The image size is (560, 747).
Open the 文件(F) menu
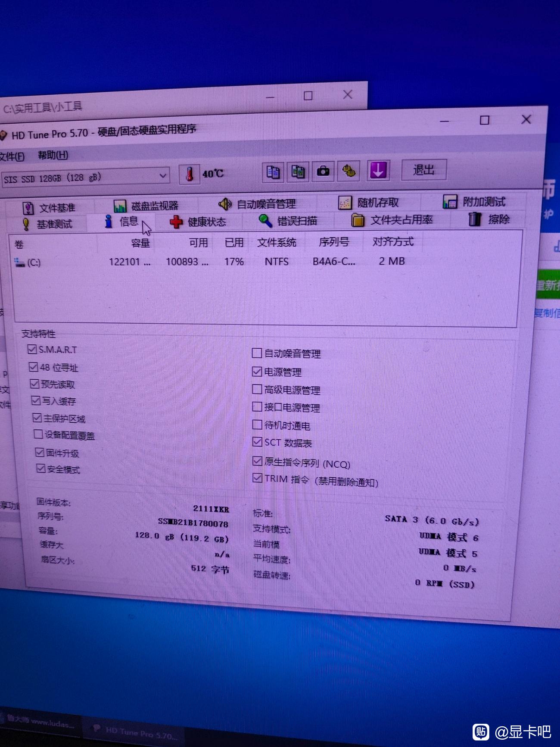click(12, 156)
